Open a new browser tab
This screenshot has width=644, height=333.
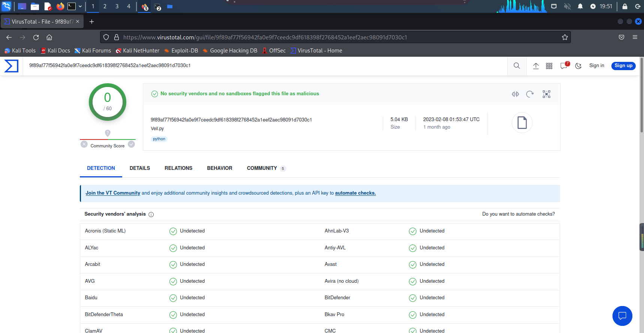[91, 21]
